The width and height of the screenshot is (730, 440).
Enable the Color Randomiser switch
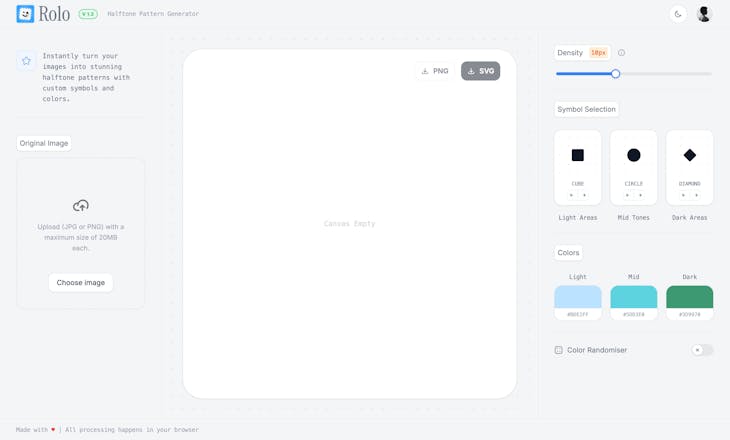tap(702, 350)
